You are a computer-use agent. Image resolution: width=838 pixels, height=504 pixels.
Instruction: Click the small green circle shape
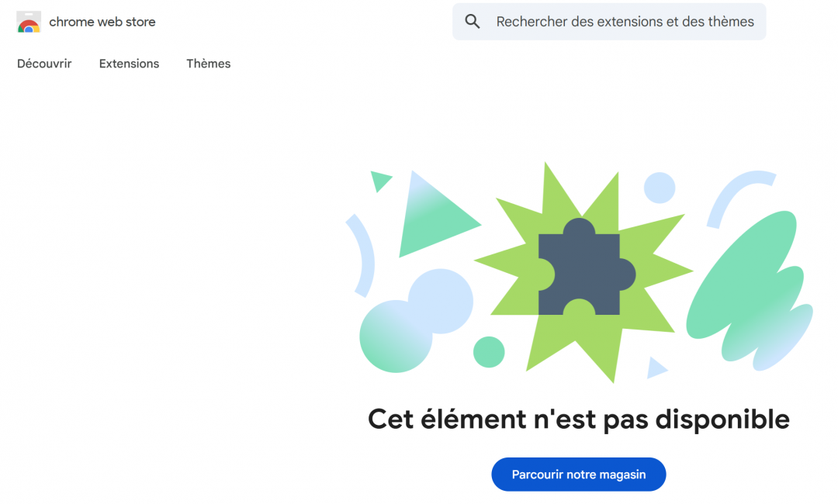(489, 352)
